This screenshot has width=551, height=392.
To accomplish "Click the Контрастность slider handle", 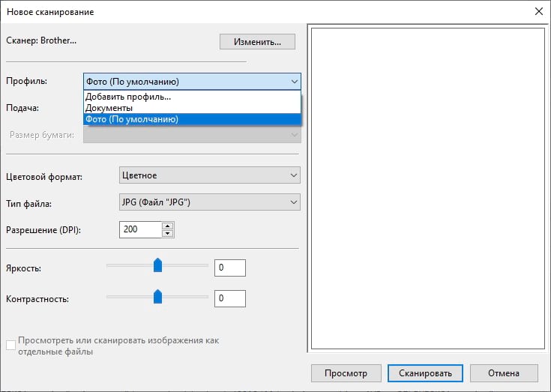I will (x=157, y=296).
